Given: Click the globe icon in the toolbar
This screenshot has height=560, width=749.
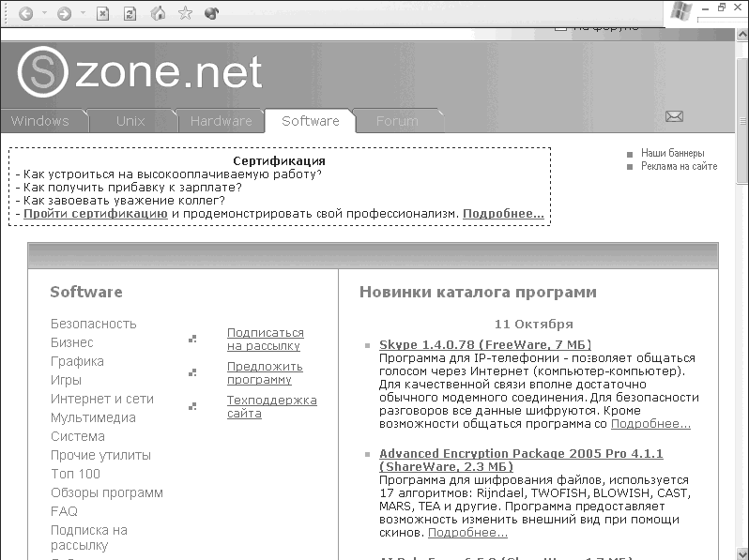Looking at the screenshot, I should [x=211, y=13].
